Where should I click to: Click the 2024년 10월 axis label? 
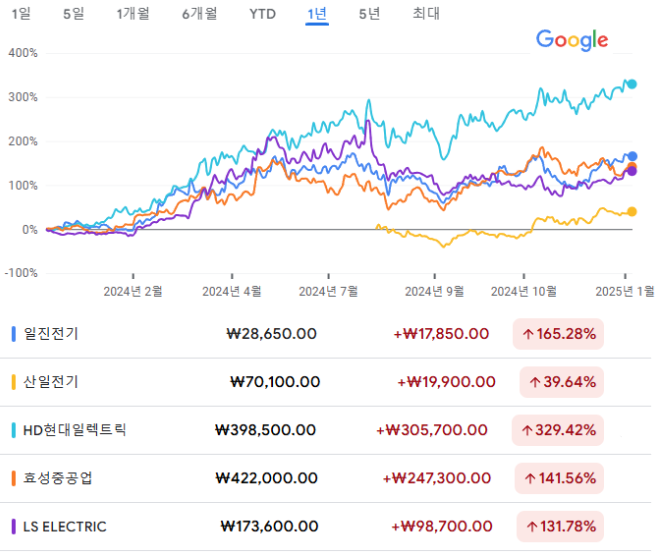(524, 291)
